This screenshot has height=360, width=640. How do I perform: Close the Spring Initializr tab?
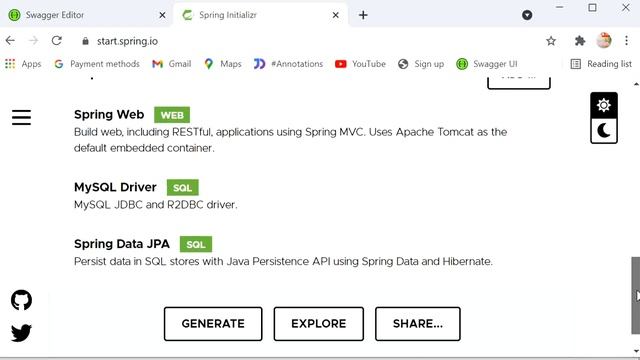(x=336, y=15)
